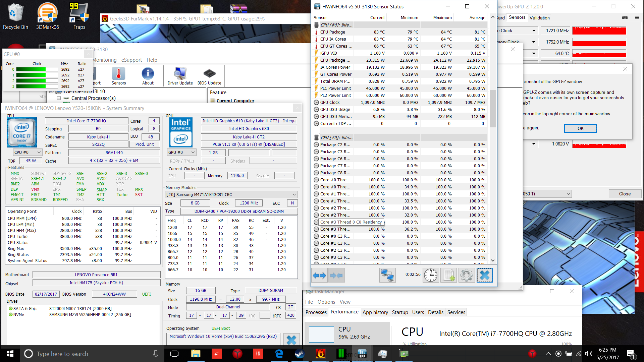Click the Close button in GPU-Z
The width and height of the screenshot is (644, 362).
625,194
